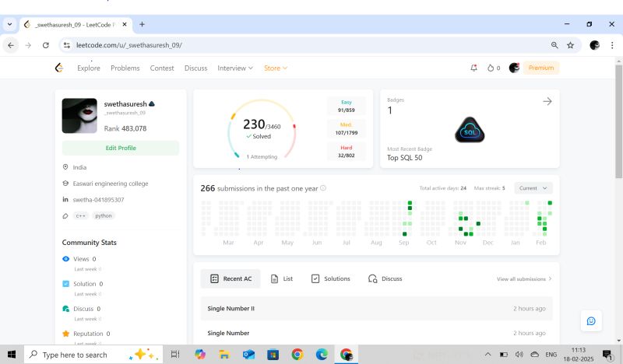
Task: Switch to the List tab
Action: click(x=282, y=278)
